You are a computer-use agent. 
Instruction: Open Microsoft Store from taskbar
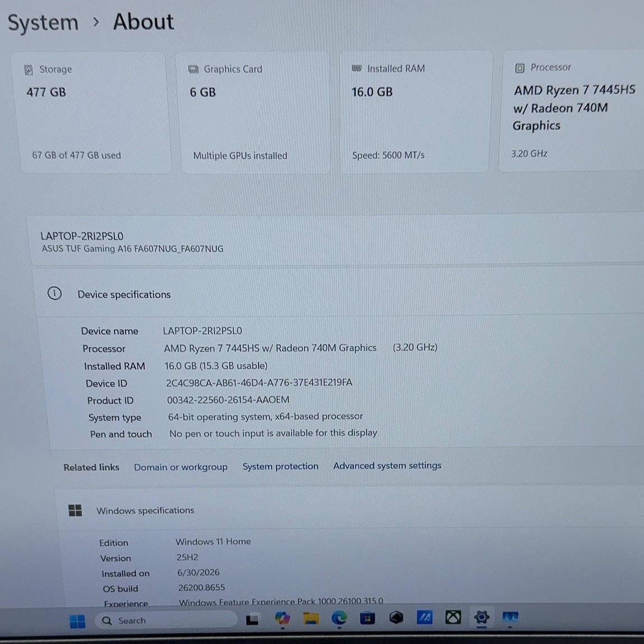[x=367, y=618]
